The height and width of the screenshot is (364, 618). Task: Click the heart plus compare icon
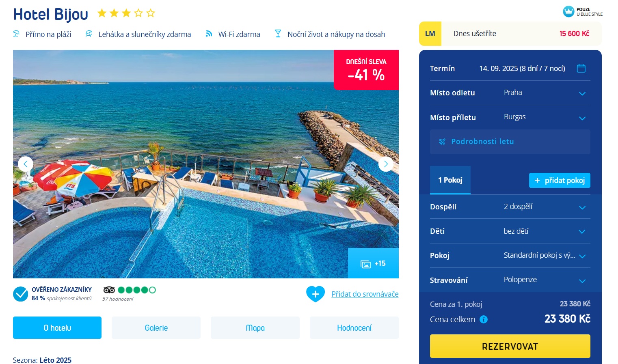tap(315, 294)
